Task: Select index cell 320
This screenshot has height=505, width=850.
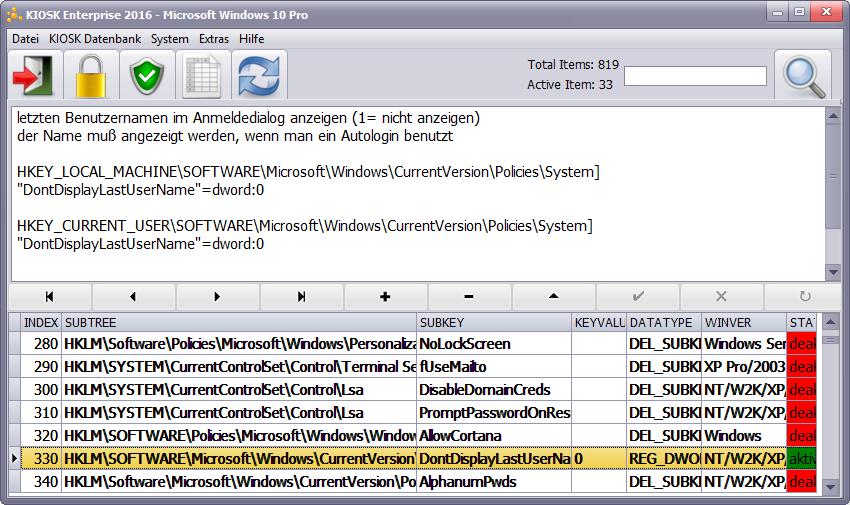Action: click(41, 436)
